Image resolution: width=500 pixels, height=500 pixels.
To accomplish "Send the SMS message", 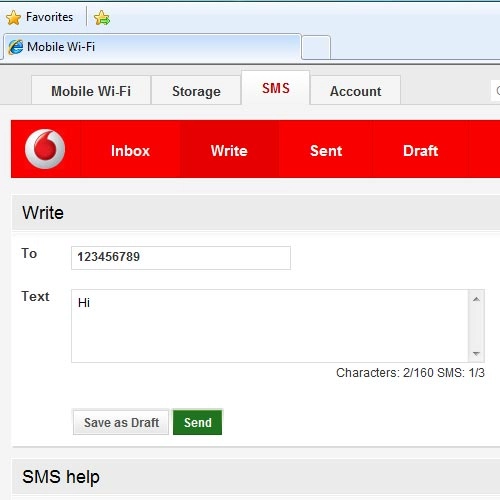I will [x=197, y=422].
